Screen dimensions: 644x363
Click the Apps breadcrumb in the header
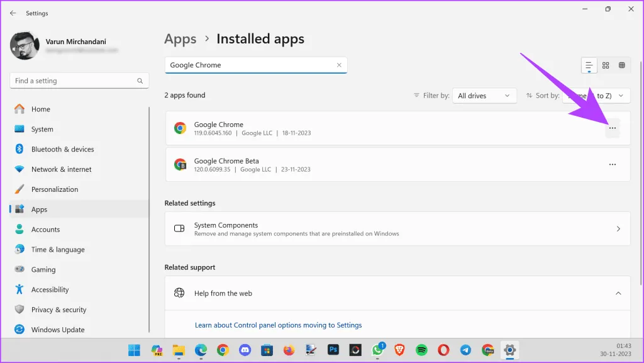click(180, 39)
